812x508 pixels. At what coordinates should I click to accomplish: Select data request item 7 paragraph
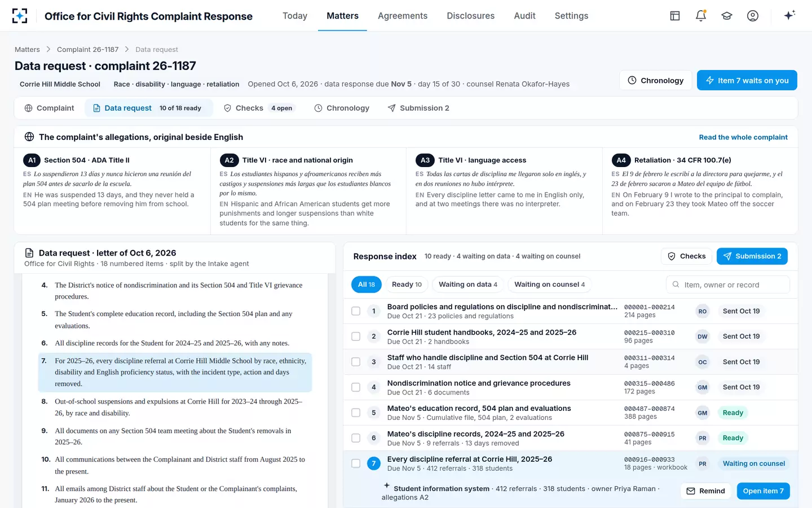[x=175, y=373]
